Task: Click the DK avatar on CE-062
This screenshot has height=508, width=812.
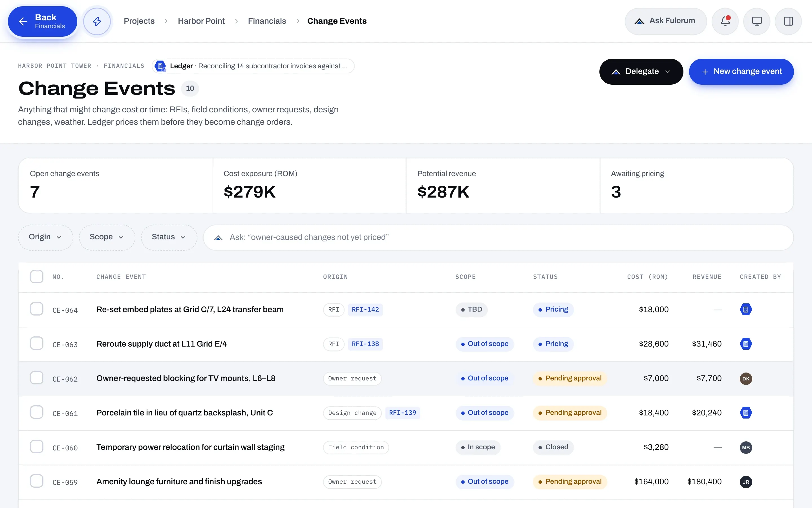Action: 746,379
